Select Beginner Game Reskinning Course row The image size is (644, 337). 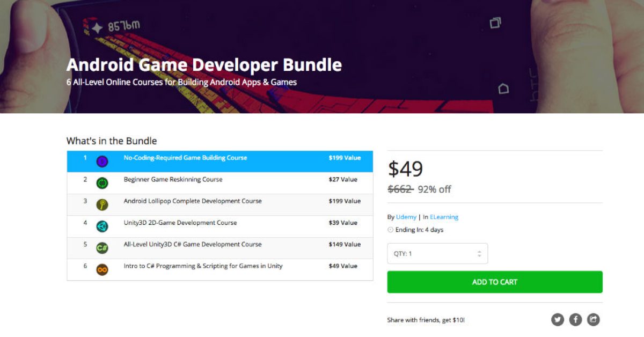click(173, 180)
